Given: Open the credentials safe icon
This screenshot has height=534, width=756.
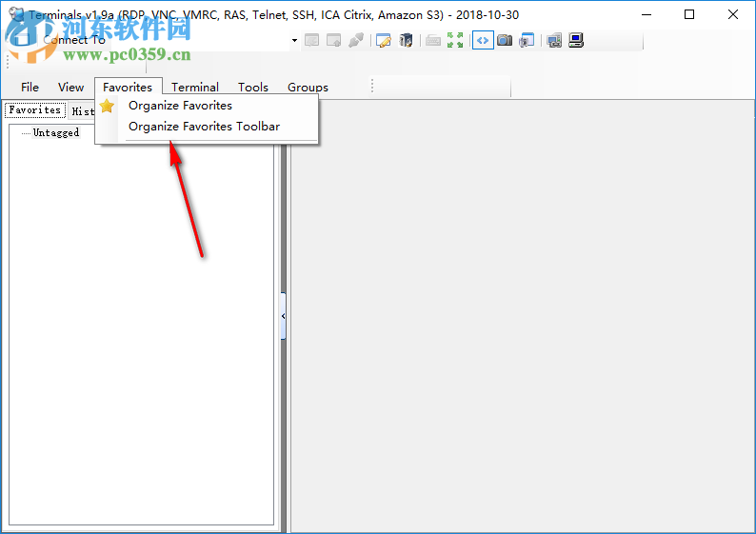Looking at the screenshot, I should pos(406,41).
